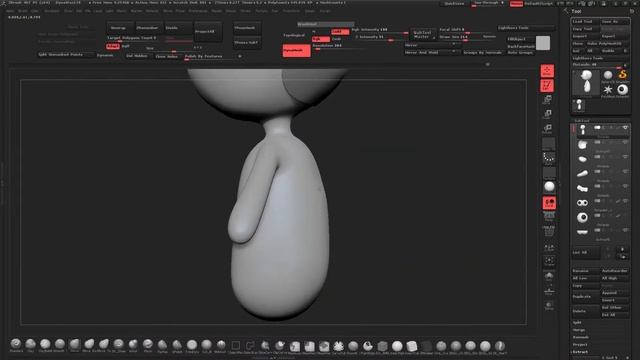Open the Alpha menu
The width and height of the screenshot is (640, 360).
point(10,11)
